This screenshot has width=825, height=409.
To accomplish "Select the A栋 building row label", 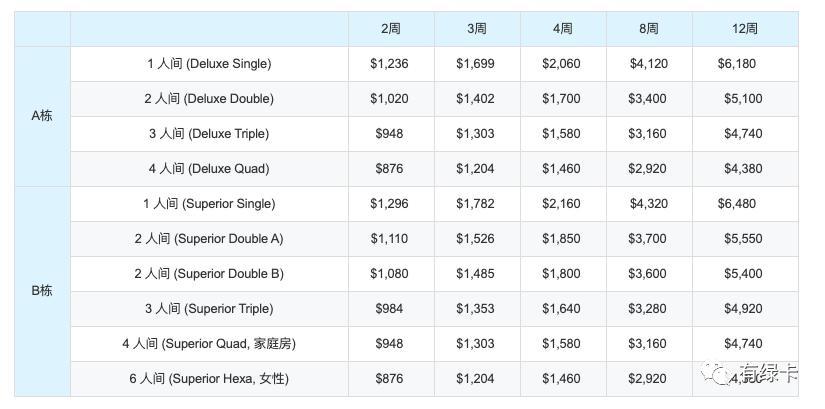I will tap(42, 116).
